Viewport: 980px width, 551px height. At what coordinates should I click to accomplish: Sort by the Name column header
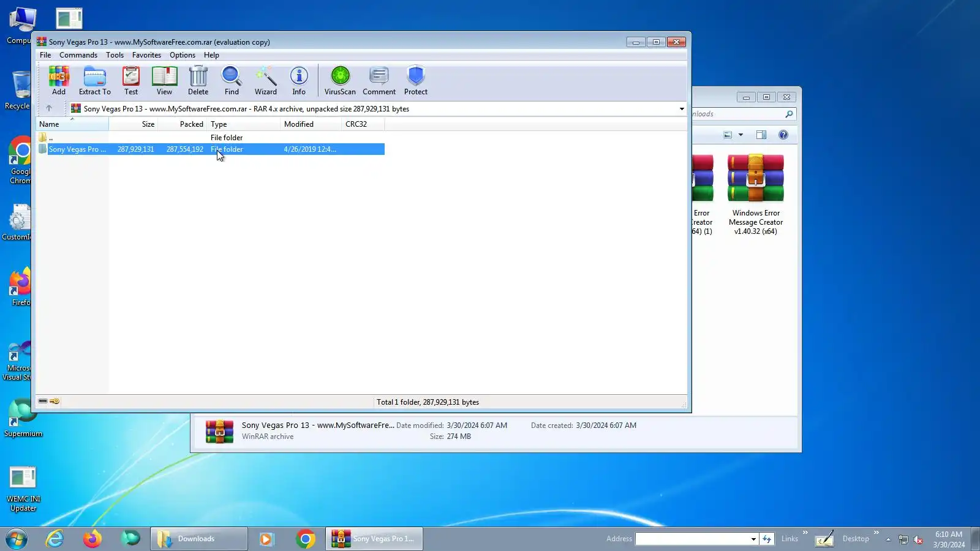pyautogui.click(x=72, y=124)
